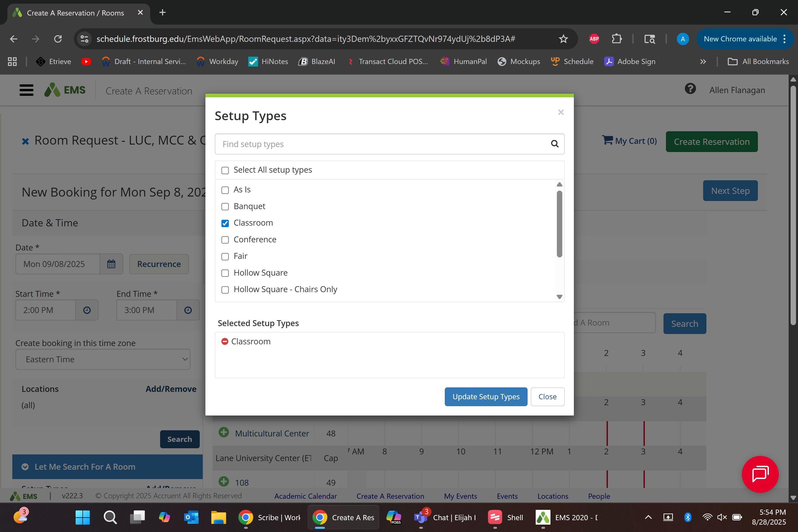
Task: Remove Classroom via red minus icon
Action: pyautogui.click(x=225, y=341)
